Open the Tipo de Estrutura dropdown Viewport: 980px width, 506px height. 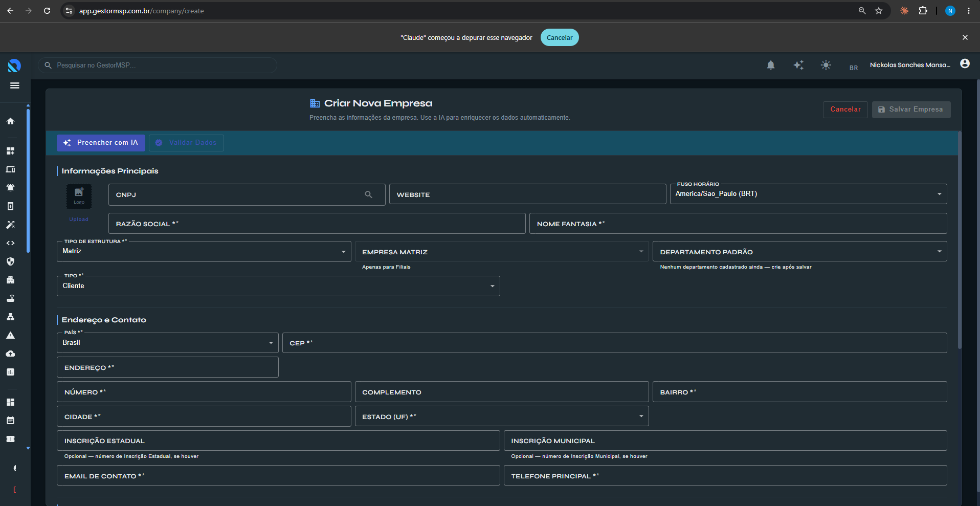tap(204, 251)
